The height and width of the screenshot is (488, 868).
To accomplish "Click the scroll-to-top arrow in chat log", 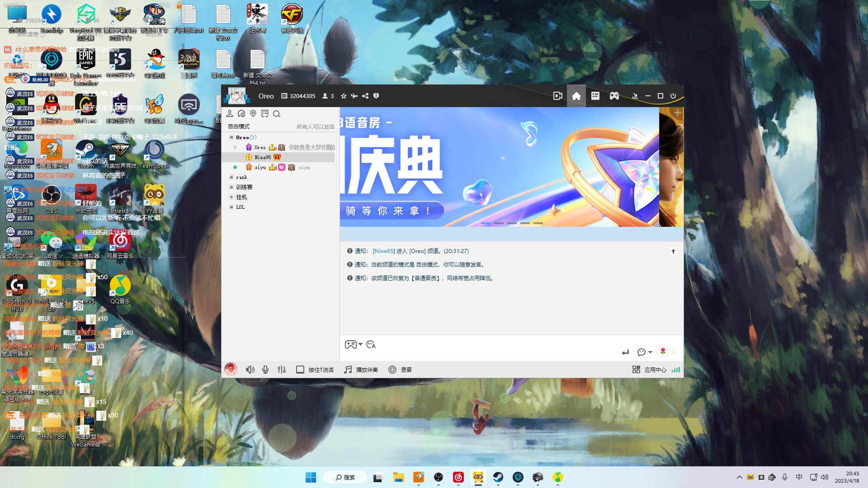I will [x=673, y=251].
